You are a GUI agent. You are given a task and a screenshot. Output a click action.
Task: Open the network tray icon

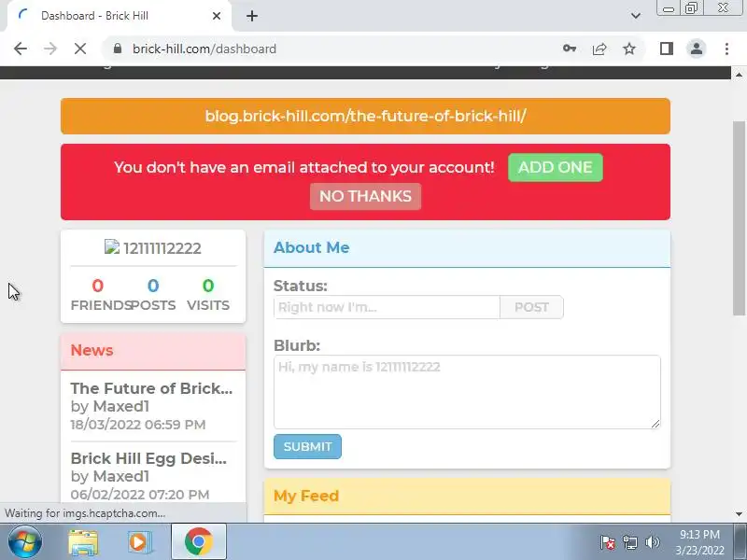point(629,542)
